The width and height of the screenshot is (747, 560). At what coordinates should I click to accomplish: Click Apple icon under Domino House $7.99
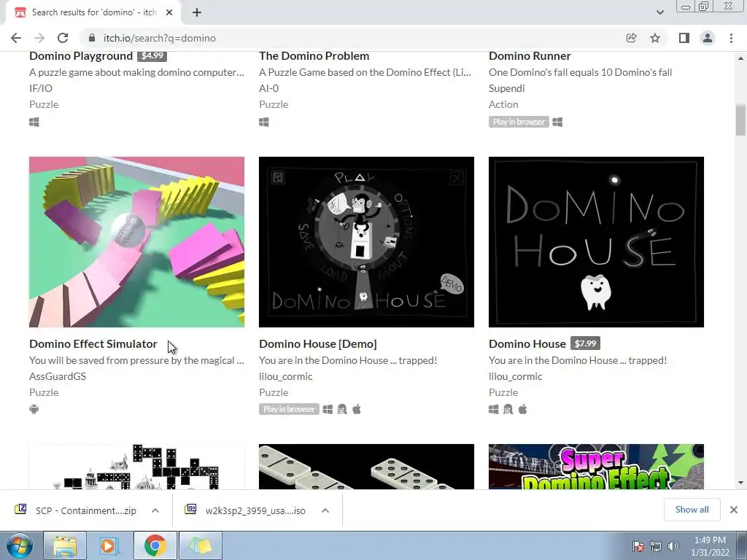tap(522, 409)
